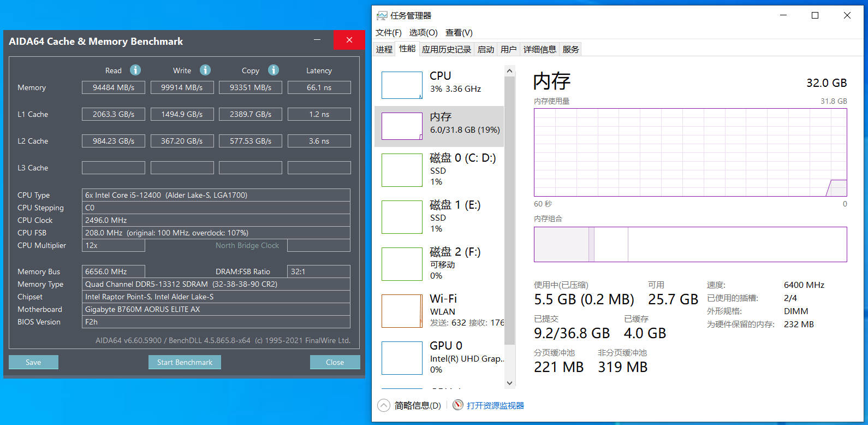Click L1 Cache Copy value 2389.7 GB/s
Image resolution: width=868 pixels, height=425 pixels.
pyautogui.click(x=251, y=114)
